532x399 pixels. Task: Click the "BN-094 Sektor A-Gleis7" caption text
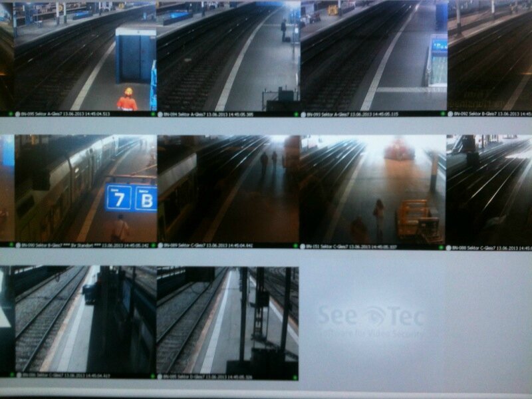click(185, 114)
